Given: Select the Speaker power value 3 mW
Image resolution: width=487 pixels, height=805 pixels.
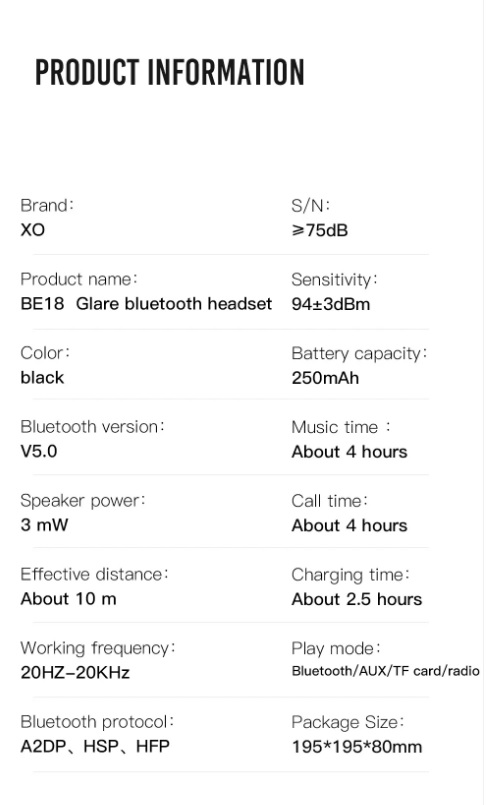Looking at the screenshot, I should [44, 525].
